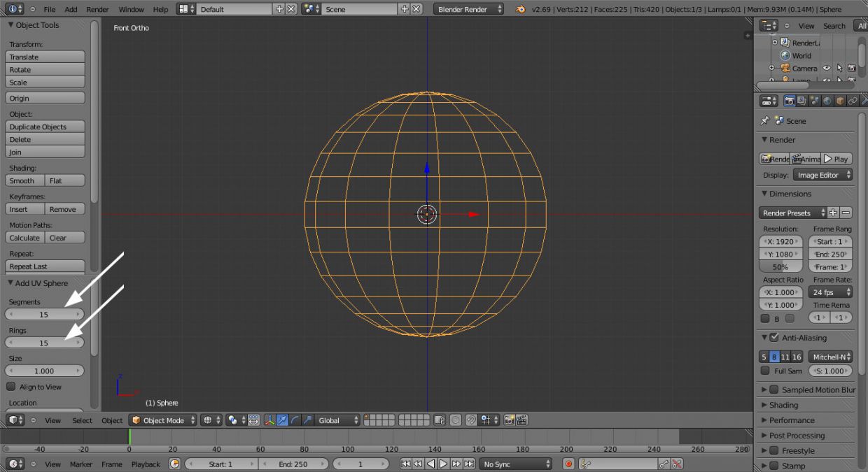
Task: Click the Duplicate Objects button
Action: [45, 127]
